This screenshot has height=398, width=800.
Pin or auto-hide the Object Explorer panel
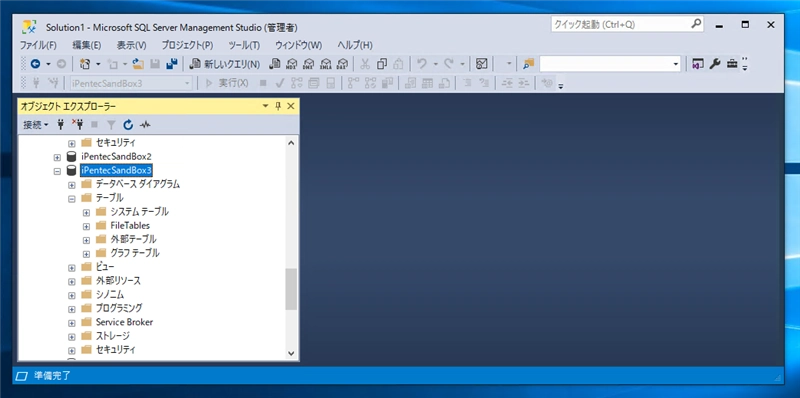(278, 106)
